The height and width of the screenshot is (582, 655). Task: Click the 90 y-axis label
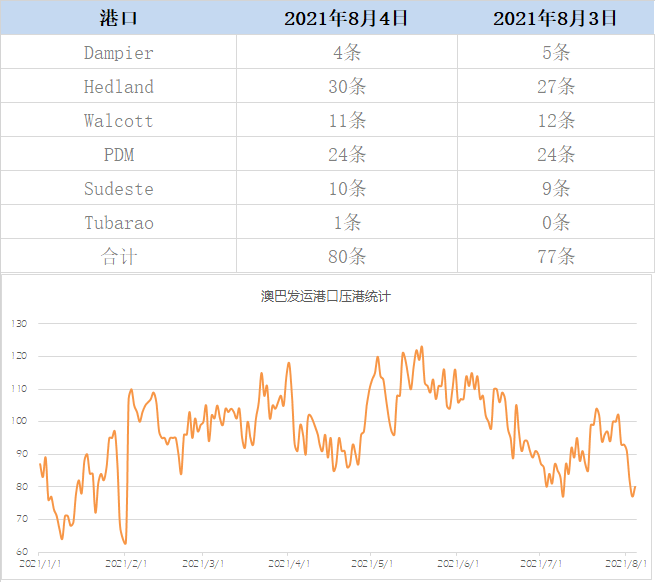tap(22, 454)
